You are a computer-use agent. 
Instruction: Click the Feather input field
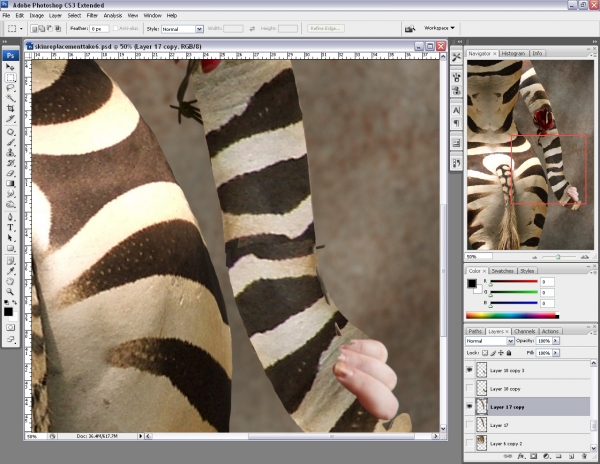(99, 29)
